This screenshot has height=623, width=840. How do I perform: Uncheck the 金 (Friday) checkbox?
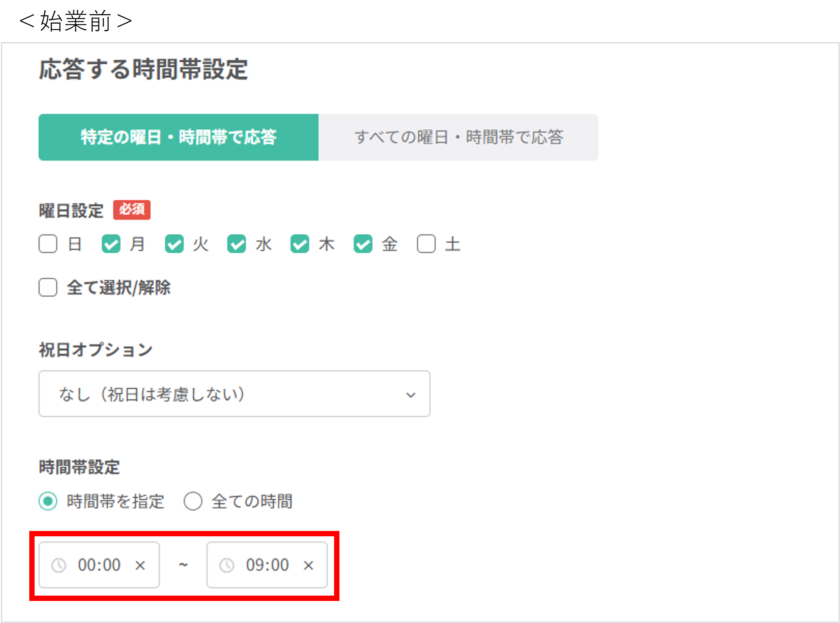(363, 244)
